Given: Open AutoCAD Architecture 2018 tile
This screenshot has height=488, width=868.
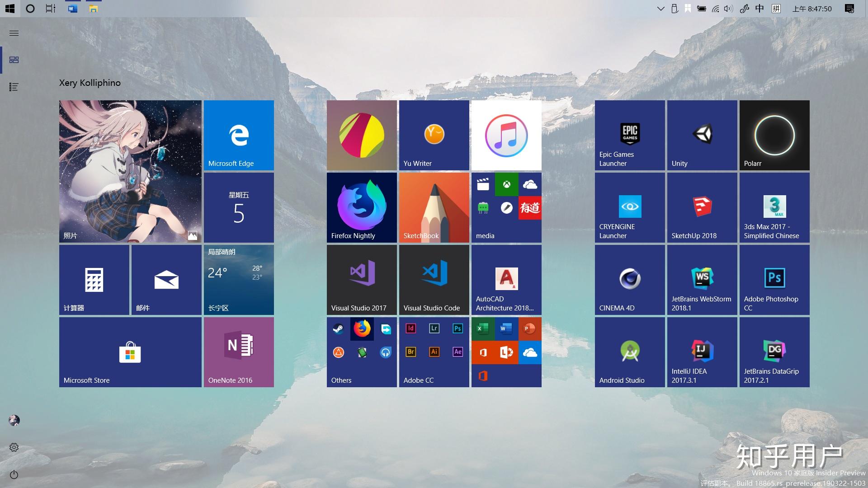Looking at the screenshot, I should [506, 280].
